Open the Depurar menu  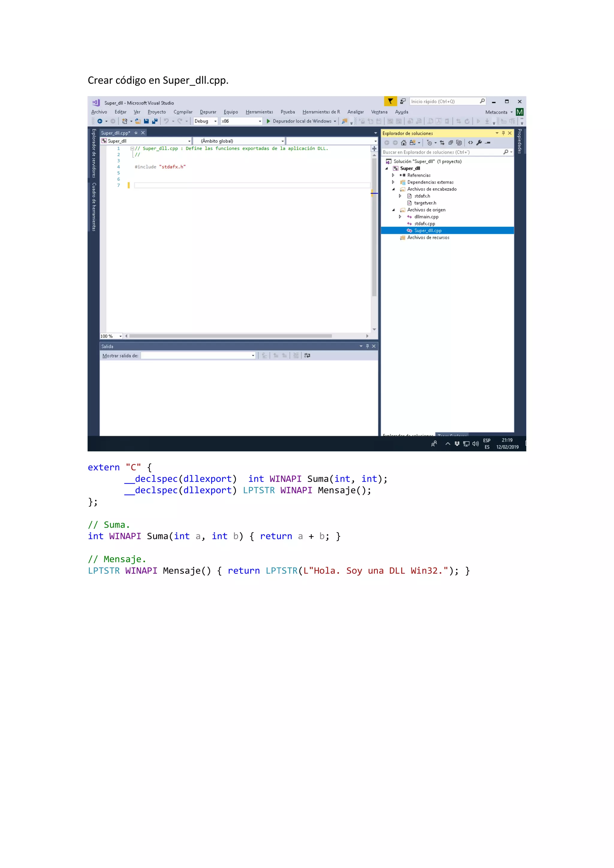tap(208, 112)
